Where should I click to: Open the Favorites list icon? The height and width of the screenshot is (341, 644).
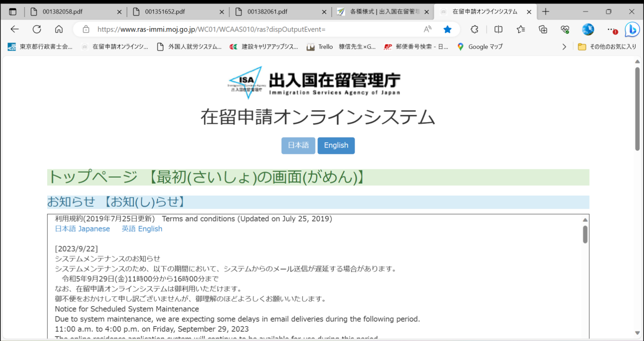coord(521,29)
